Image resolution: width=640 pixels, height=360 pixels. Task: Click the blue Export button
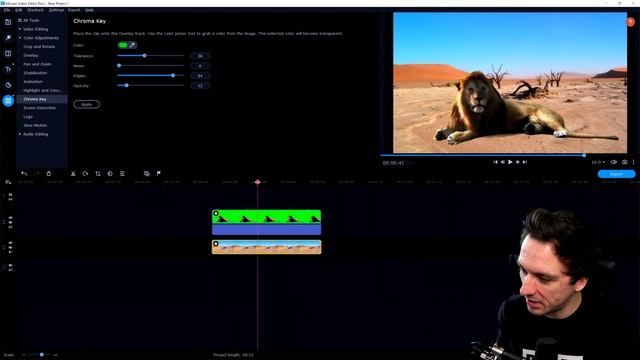coord(616,174)
